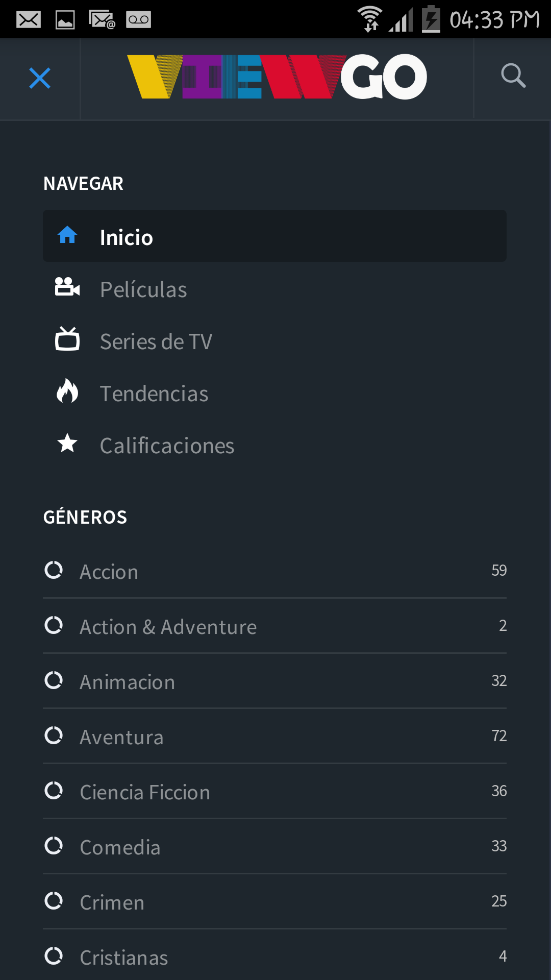Close the navigation menu with the X
Image resolution: width=551 pixels, height=980 pixels.
point(40,78)
